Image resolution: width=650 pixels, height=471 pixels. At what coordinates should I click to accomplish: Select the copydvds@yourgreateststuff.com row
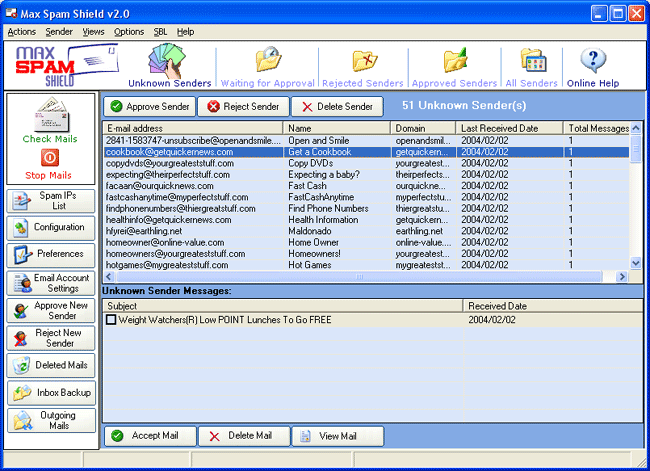pos(366,163)
